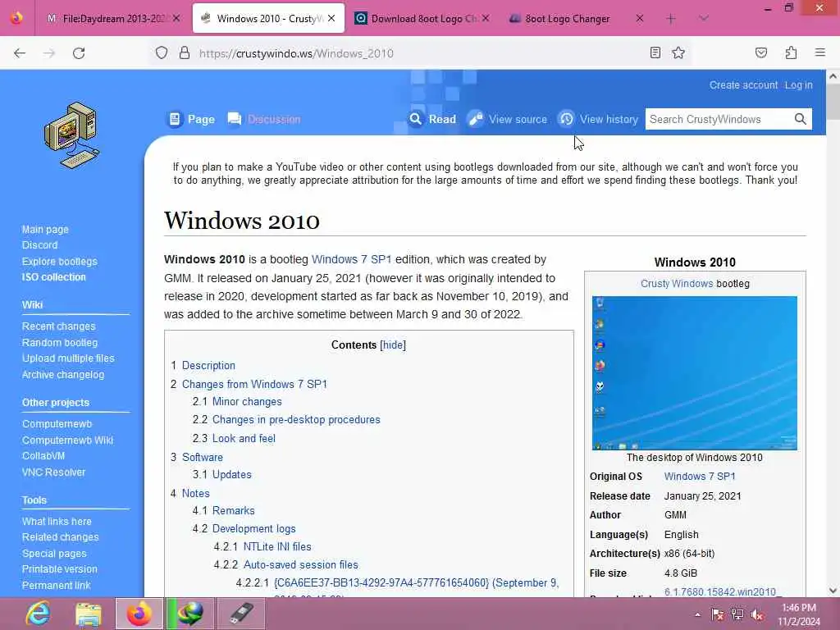Viewport: 840px width, 630px height.
Task: Open Internet Download Manager taskbar icon
Action: pyautogui.click(x=189, y=614)
